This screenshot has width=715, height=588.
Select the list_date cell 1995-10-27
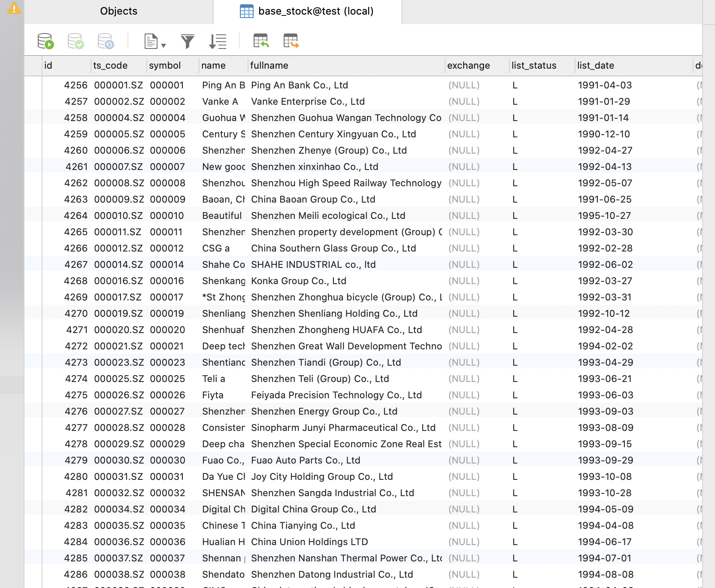tap(634, 216)
